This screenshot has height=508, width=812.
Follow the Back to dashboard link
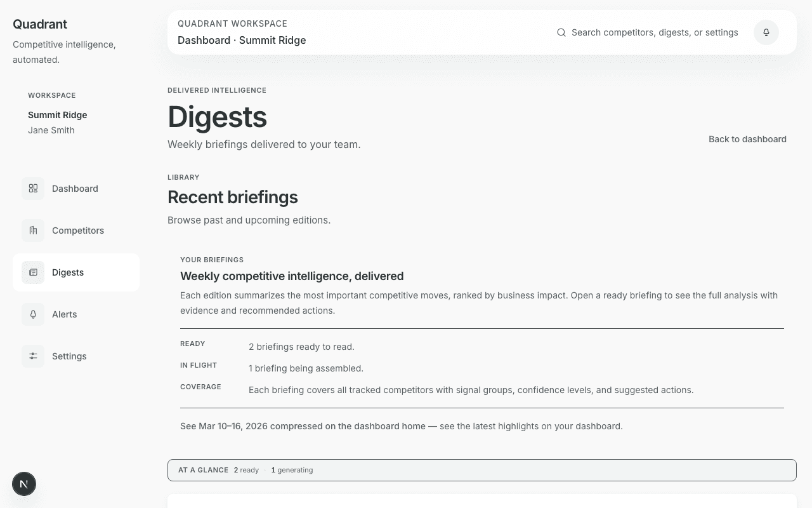747,139
